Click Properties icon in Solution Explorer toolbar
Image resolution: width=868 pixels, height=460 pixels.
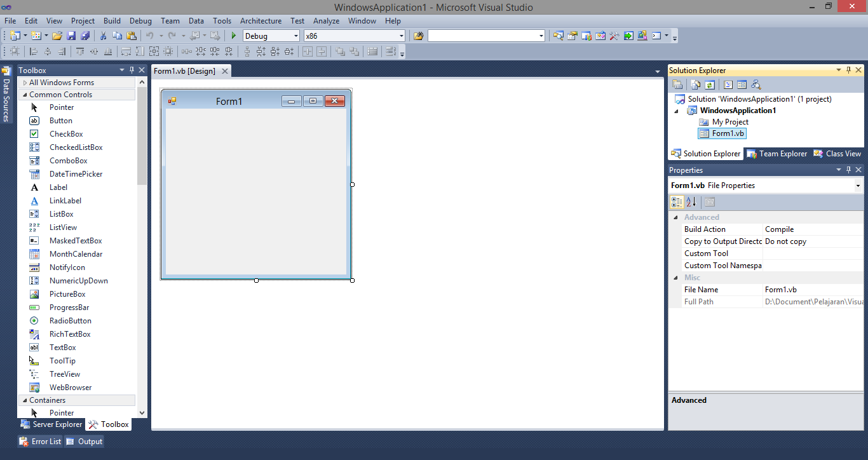tap(677, 85)
